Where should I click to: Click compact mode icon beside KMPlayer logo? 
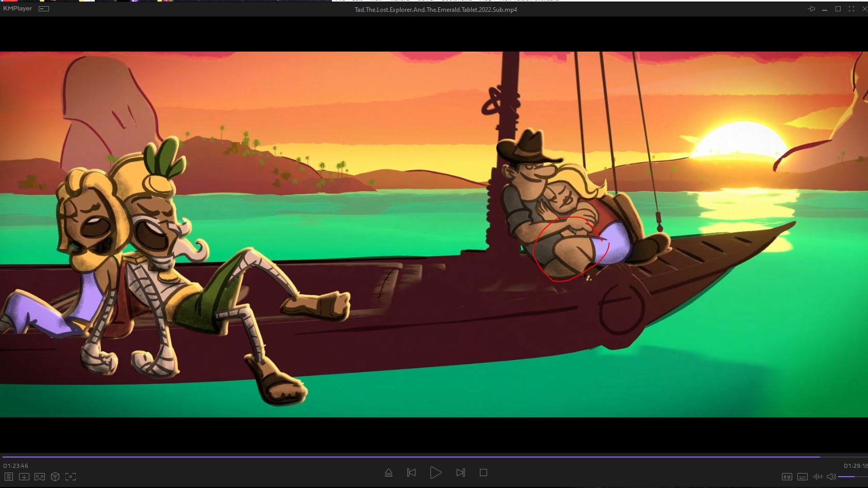tap(44, 9)
